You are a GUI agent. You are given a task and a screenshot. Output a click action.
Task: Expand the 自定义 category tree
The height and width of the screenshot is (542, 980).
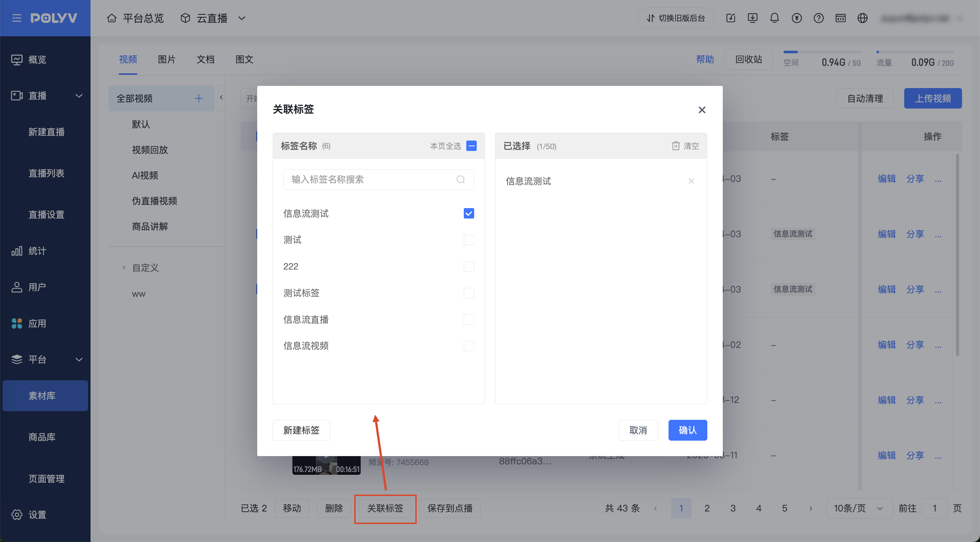(x=124, y=267)
